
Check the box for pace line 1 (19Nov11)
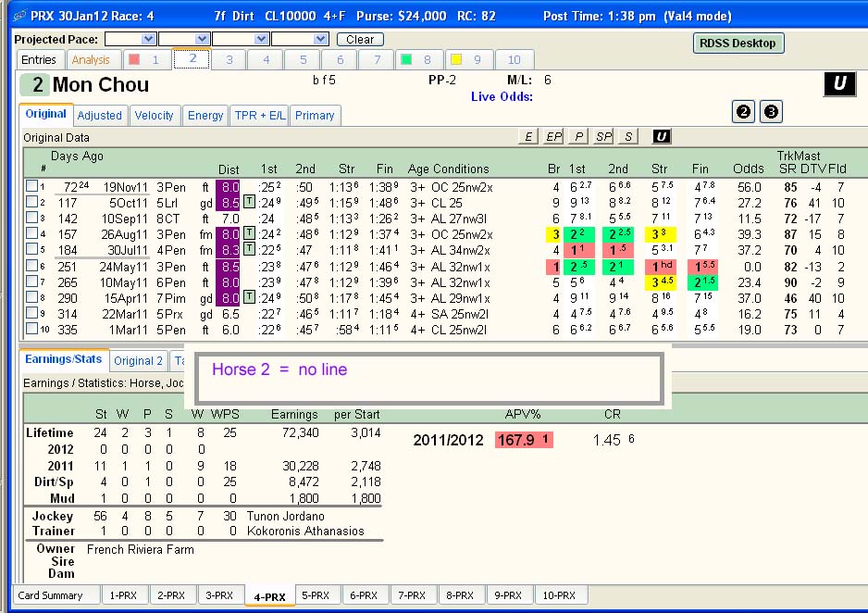[31, 186]
